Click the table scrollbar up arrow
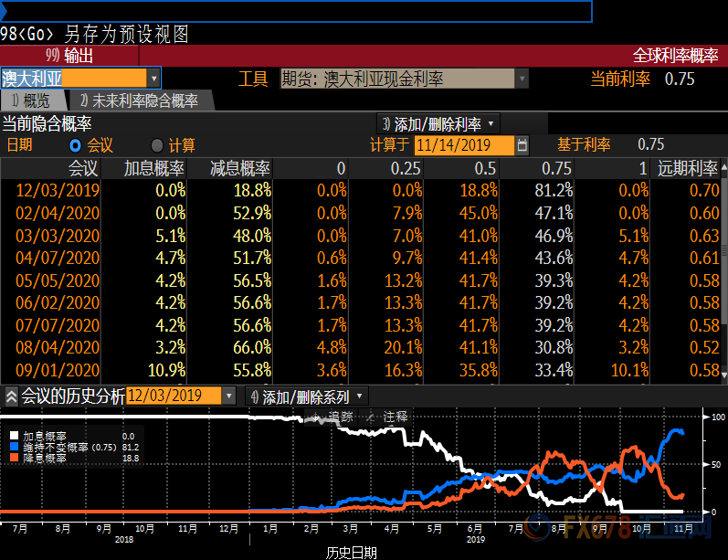 pos(723,165)
